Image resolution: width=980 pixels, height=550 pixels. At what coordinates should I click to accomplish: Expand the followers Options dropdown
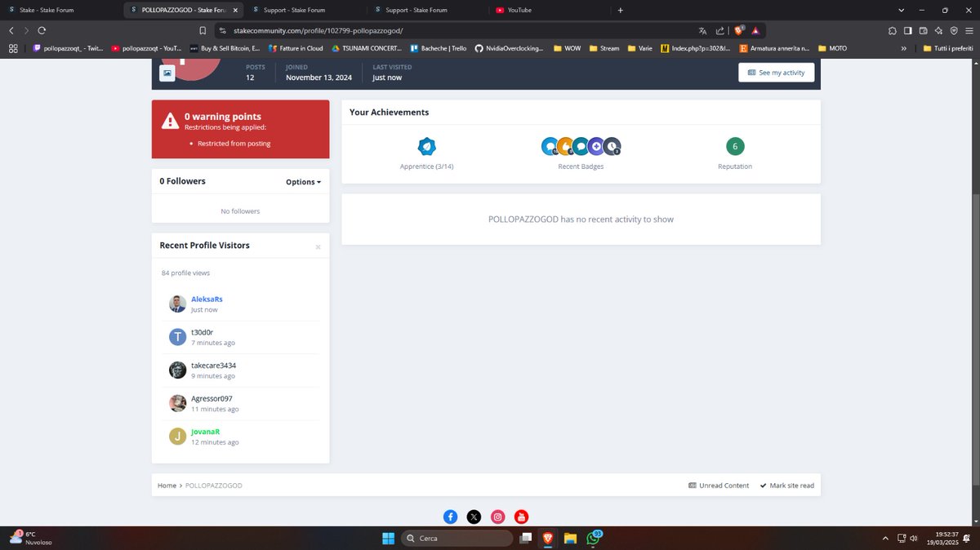[x=303, y=182]
